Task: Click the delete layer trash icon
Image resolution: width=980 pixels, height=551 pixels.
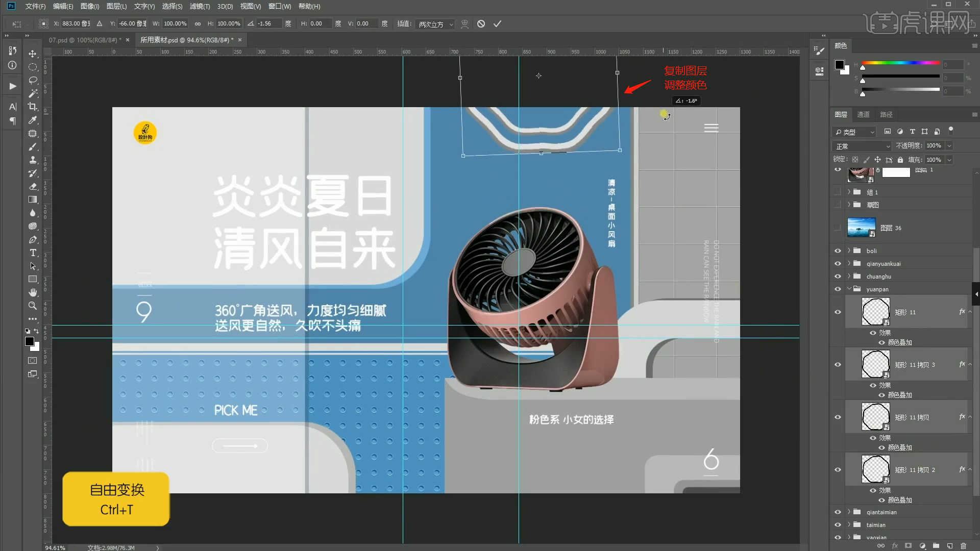Action: pos(963,545)
